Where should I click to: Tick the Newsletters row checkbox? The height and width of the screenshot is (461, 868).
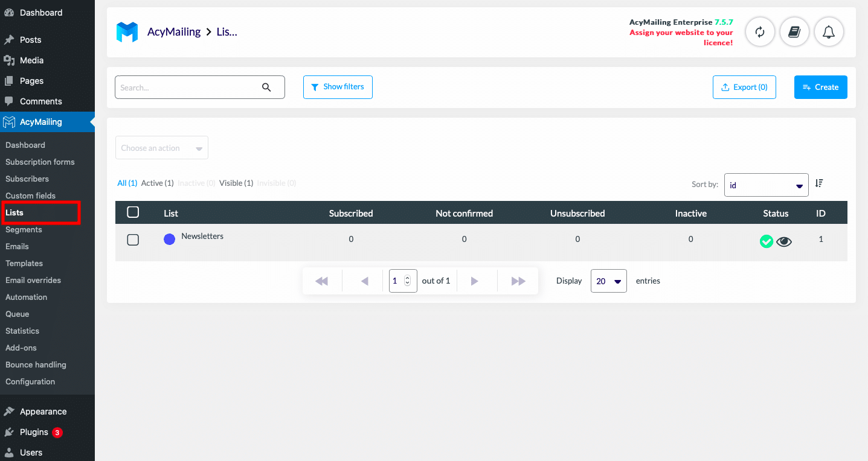(x=133, y=240)
